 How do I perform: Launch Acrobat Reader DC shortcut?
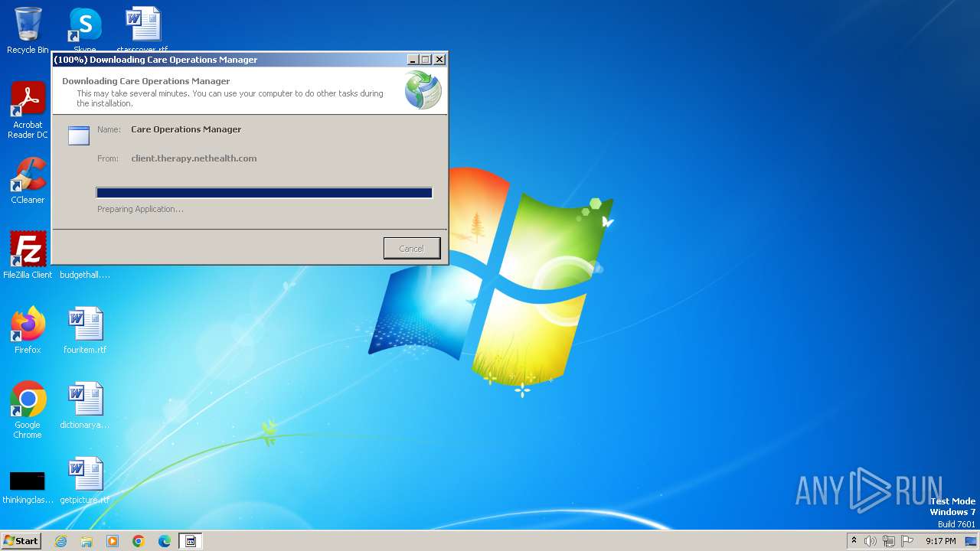pyautogui.click(x=28, y=109)
